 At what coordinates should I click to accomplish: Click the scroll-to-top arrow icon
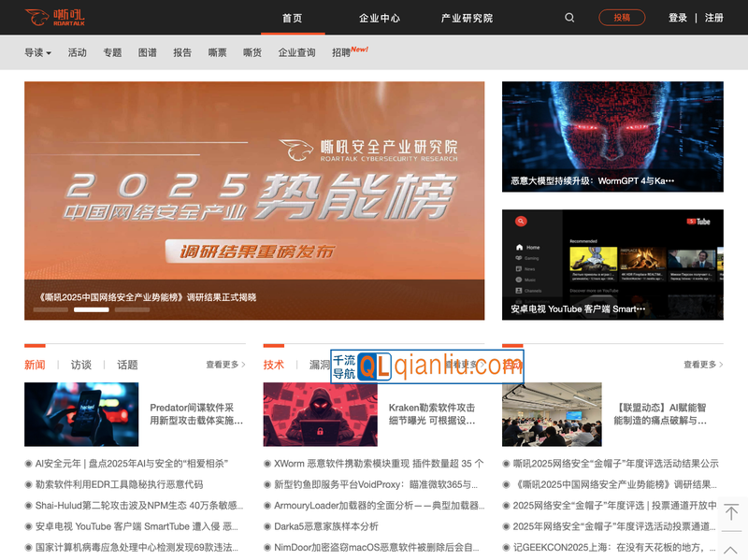(731, 512)
